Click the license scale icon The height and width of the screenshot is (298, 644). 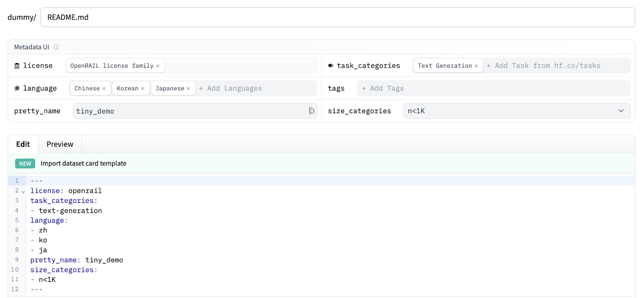coord(17,66)
